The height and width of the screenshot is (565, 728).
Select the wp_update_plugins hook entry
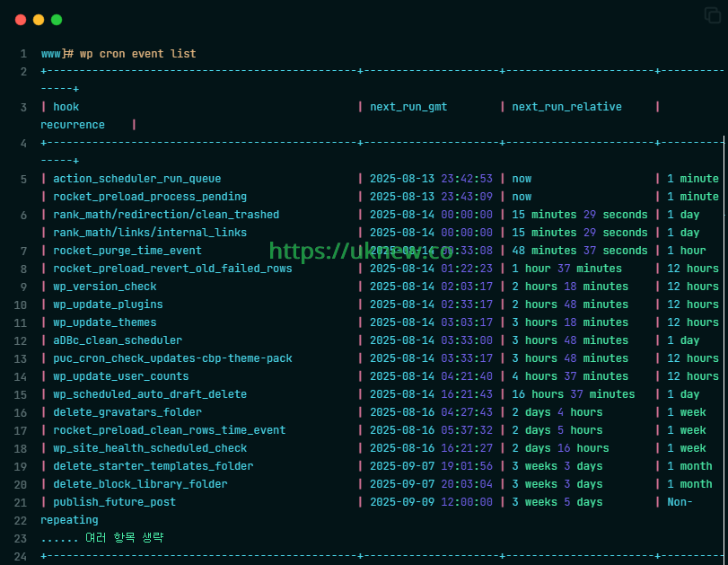(108, 304)
